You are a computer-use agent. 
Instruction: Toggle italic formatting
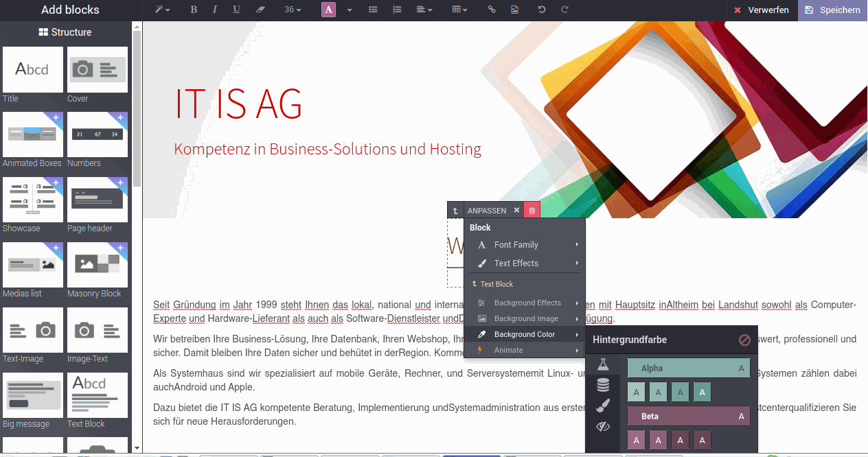[x=215, y=10]
